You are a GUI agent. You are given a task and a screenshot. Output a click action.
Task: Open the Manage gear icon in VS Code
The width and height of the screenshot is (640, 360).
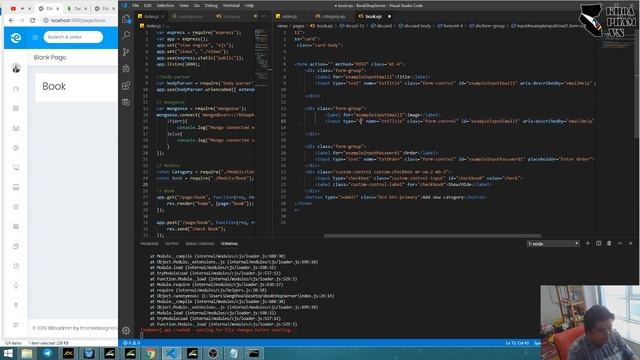coord(126,331)
